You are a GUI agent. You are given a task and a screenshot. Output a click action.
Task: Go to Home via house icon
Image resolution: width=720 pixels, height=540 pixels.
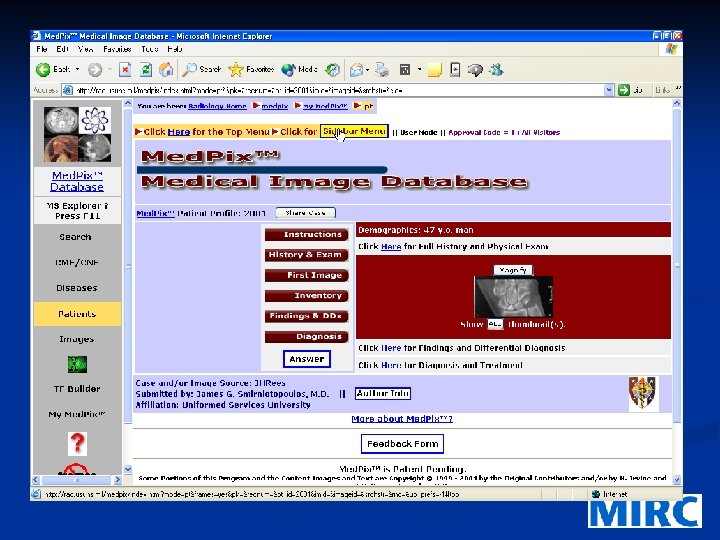pos(166,70)
